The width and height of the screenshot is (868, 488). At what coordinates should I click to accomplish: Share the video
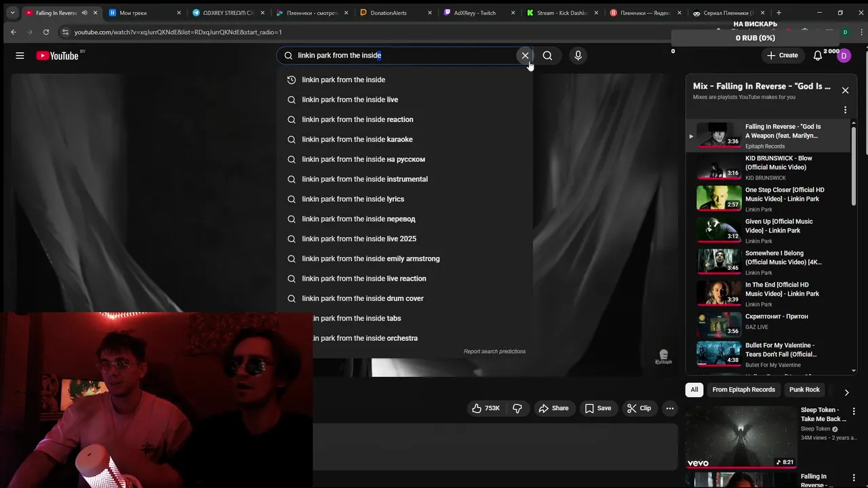tap(553, 408)
